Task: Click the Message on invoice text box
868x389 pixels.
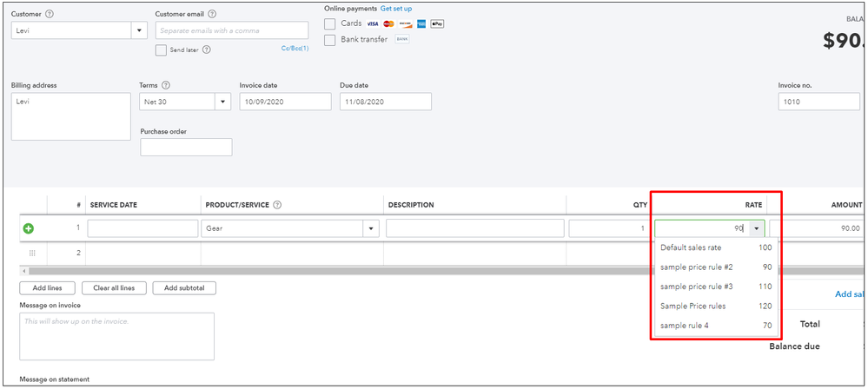Action: tap(116, 336)
